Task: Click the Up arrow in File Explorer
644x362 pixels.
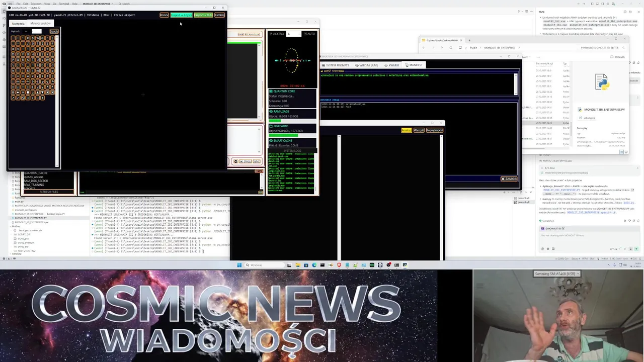Action: click(x=442, y=47)
